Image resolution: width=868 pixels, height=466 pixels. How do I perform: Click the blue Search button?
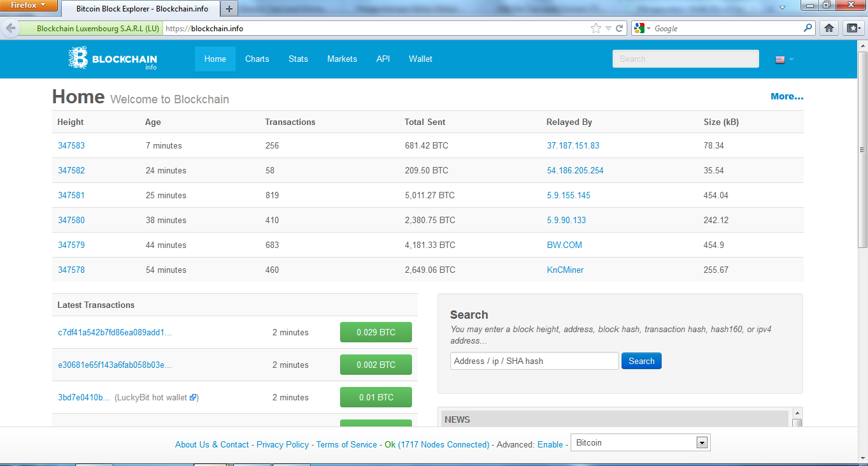(641, 361)
